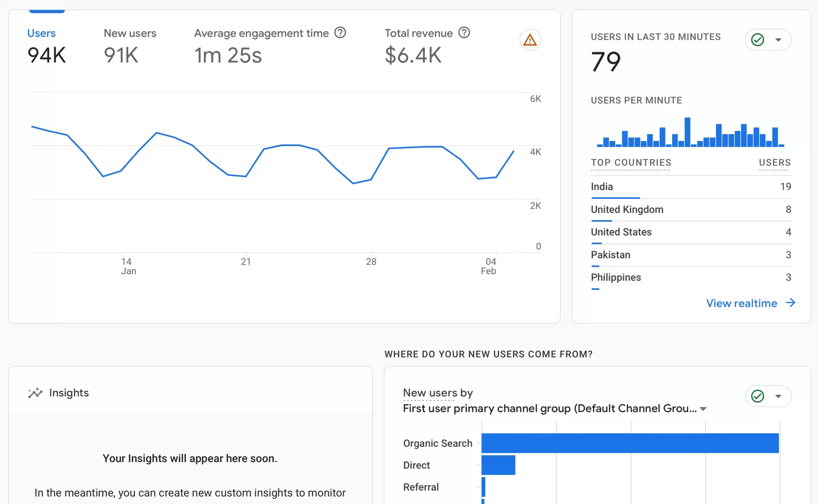Image resolution: width=819 pixels, height=504 pixels.
Task: Click the TOP COUNTRIES column header
Action: (631, 163)
